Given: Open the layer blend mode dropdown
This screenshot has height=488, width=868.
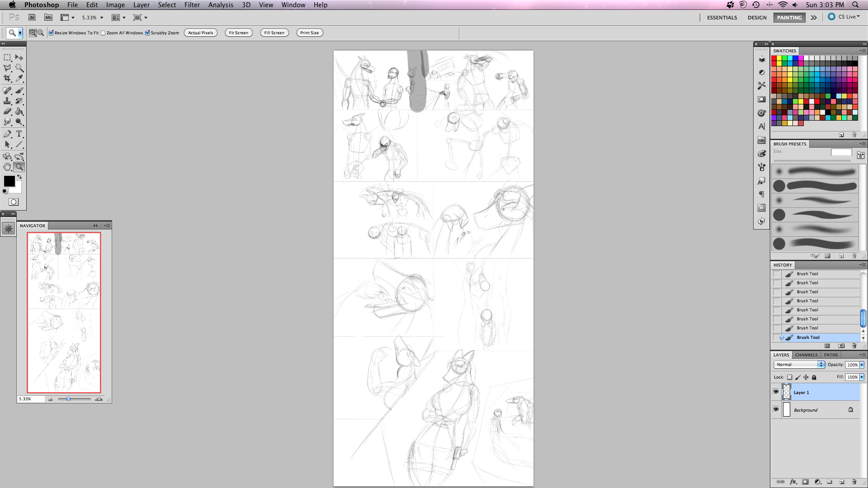Looking at the screenshot, I should point(800,365).
